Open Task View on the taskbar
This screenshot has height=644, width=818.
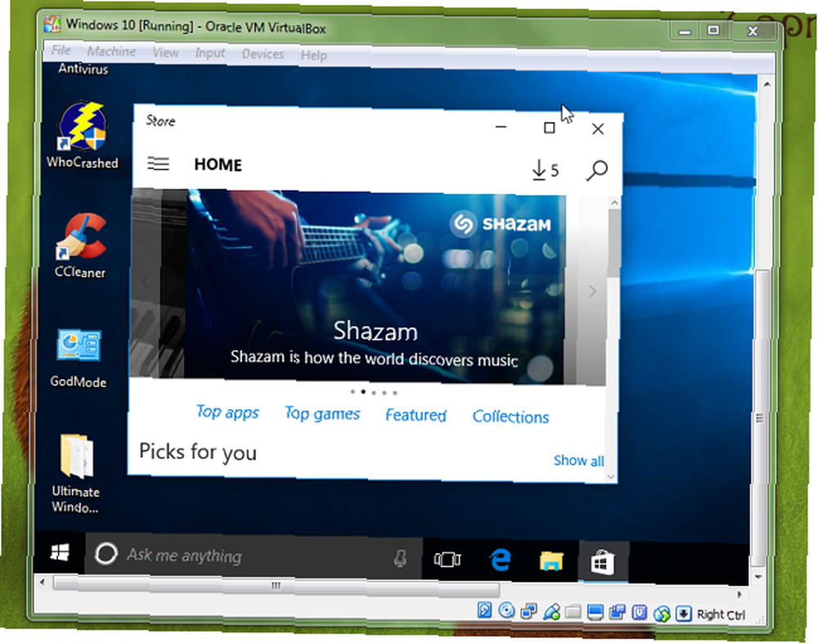[x=447, y=560]
